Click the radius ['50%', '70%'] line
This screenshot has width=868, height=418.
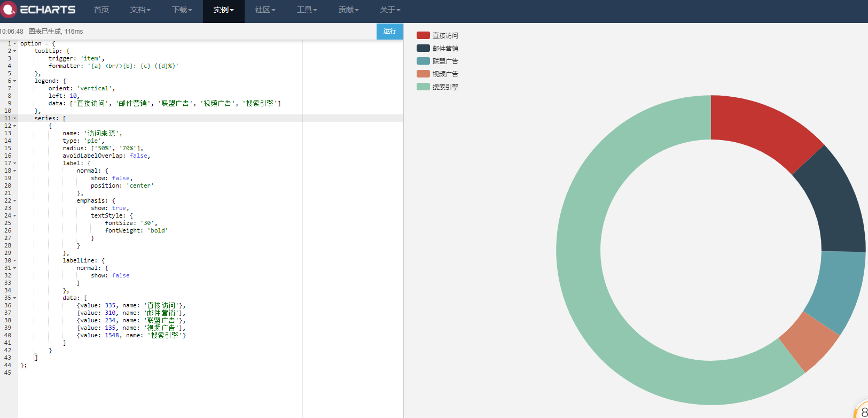tap(103, 149)
